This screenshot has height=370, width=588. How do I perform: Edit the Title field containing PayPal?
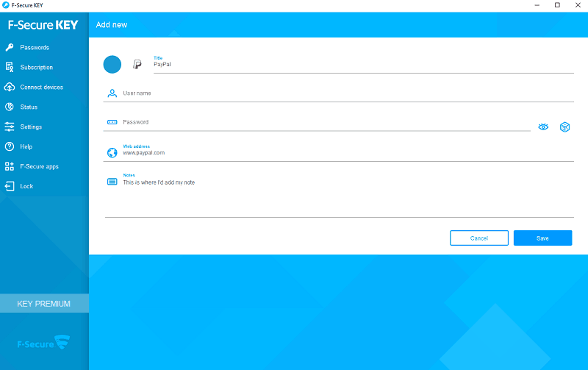point(364,65)
